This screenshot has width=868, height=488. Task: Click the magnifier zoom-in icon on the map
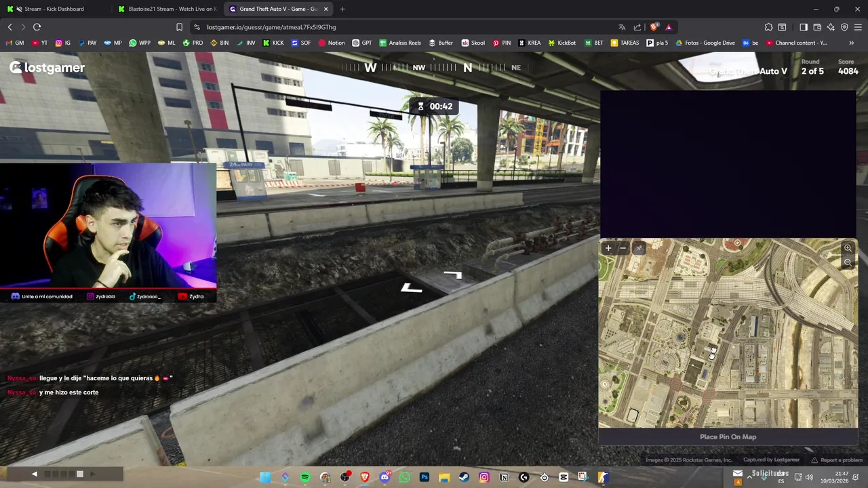848,248
